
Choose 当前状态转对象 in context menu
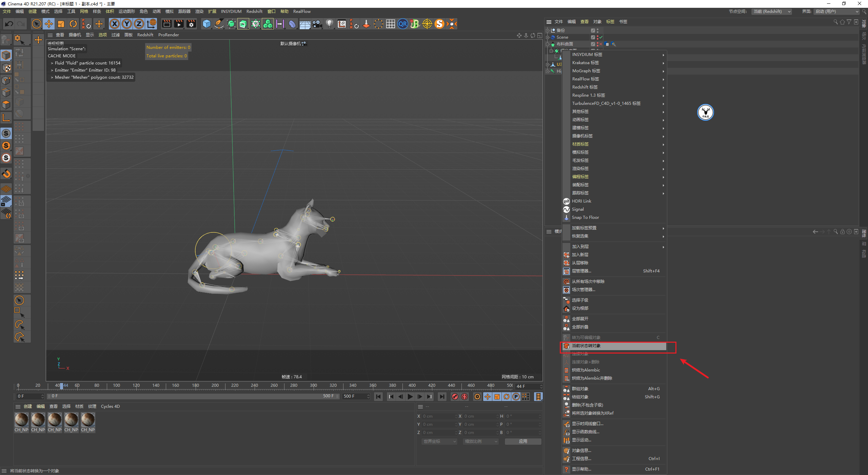[x=586, y=346]
